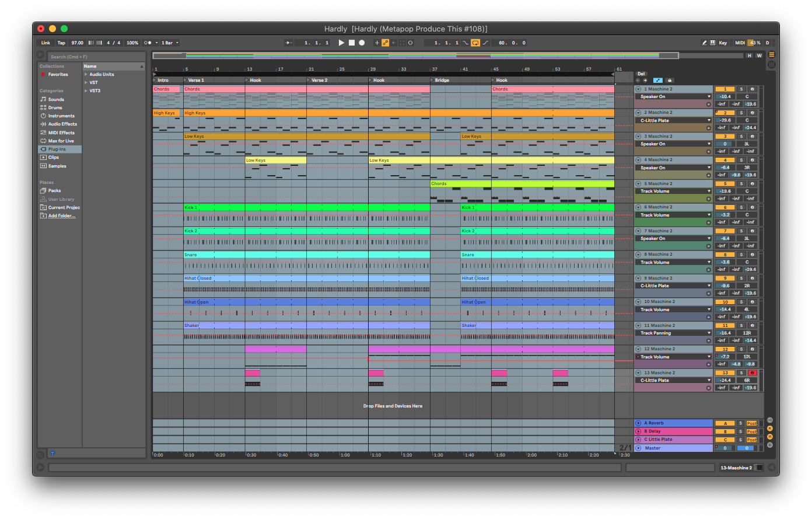
Task: Show the computer MIDI keyboard icon
Action: pyautogui.click(x=712, y=43)
